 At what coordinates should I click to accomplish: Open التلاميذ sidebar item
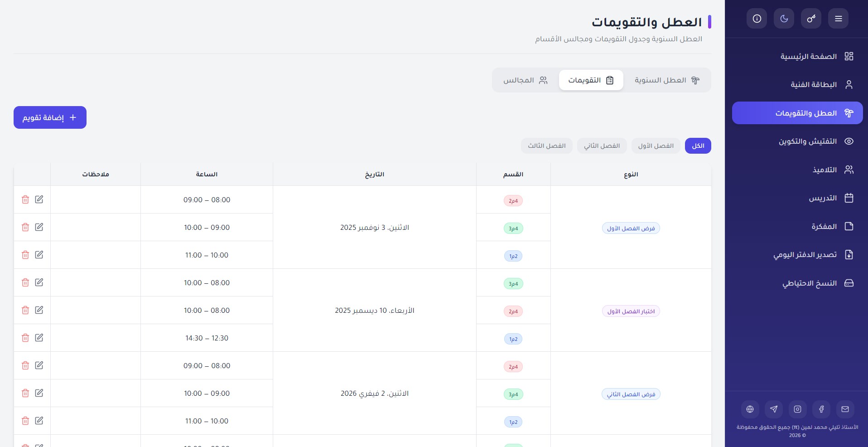(x=797, y=170)
